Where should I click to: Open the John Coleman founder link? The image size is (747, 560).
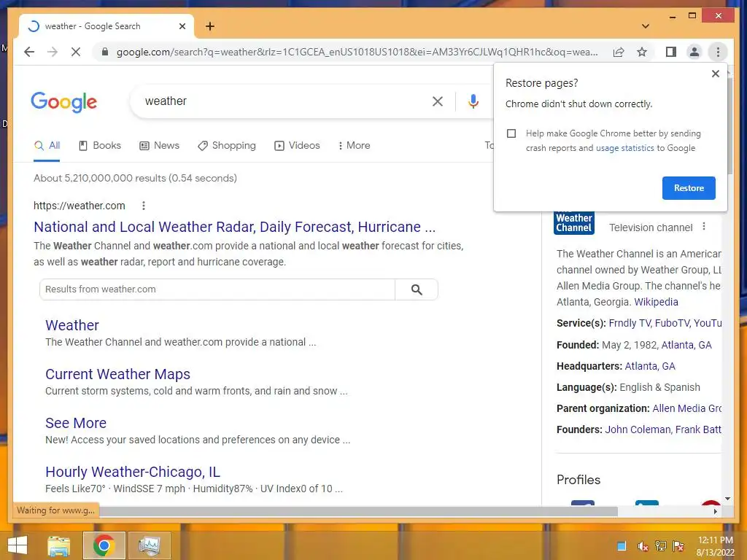638,429
